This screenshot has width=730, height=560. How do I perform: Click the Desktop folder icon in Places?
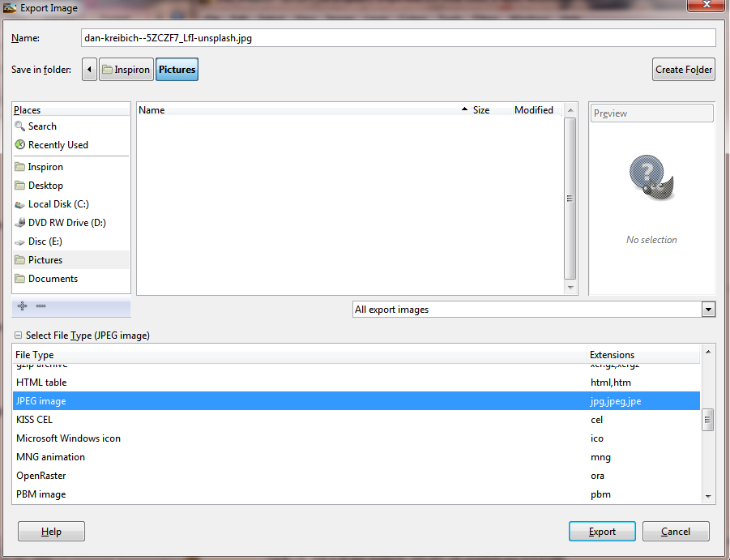coord(21,185)
